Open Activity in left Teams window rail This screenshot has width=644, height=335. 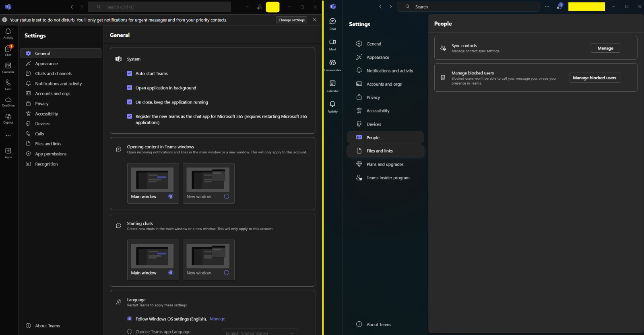tap(8, 34)
